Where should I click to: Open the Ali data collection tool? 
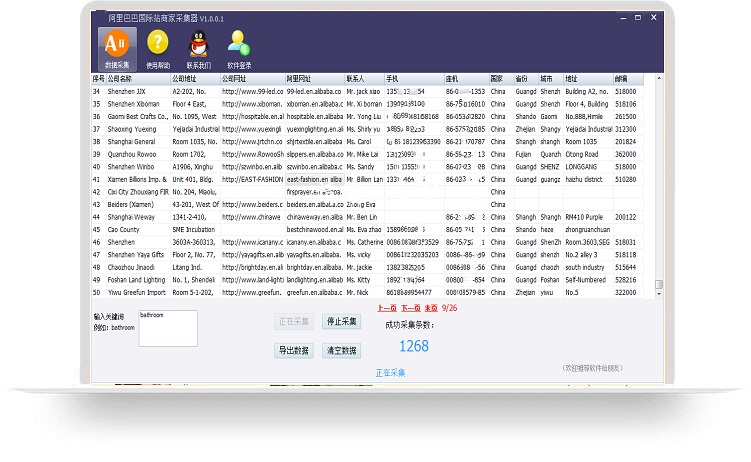(x=117, y=49)
